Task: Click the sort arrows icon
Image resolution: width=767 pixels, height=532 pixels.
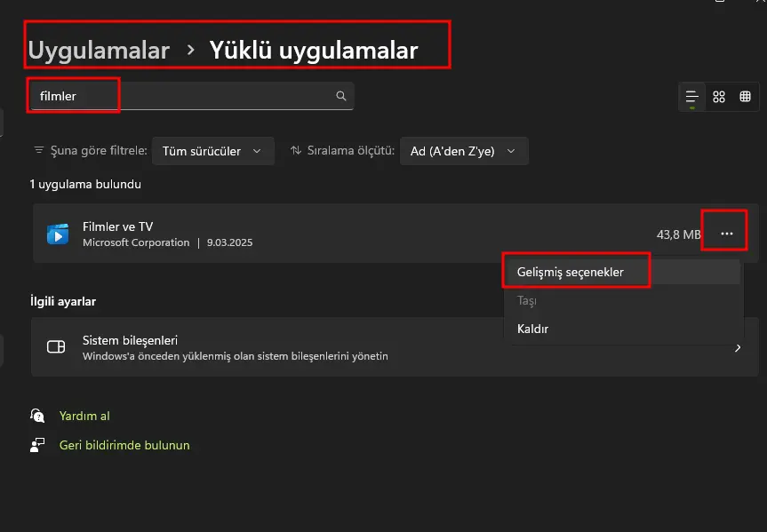Action: [x=295, y=150]
